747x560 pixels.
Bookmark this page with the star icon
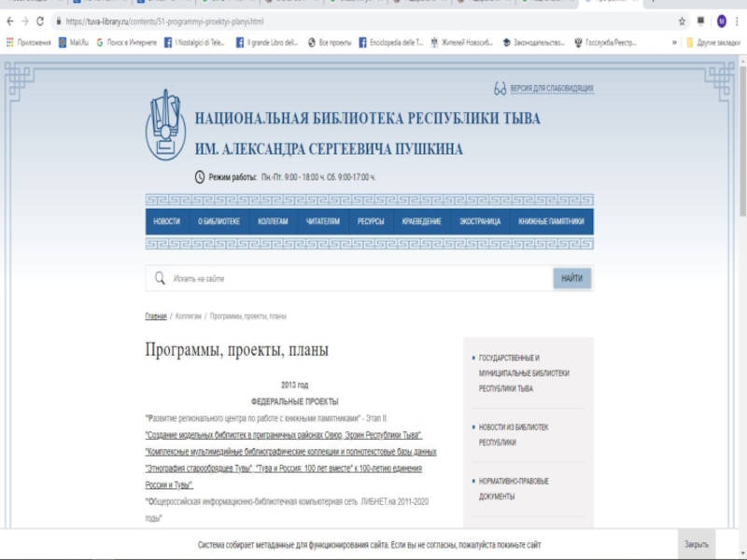pos(682,21)
